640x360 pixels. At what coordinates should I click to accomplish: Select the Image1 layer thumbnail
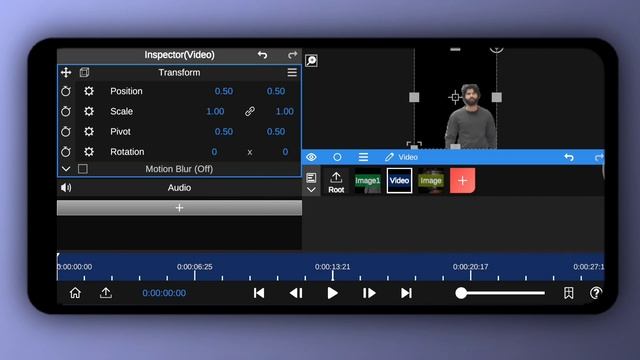367,181
